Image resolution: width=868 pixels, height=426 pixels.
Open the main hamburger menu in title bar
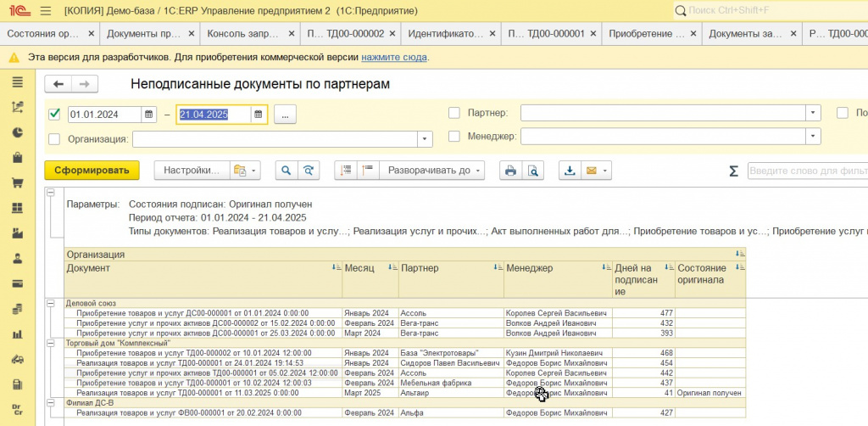46,10
